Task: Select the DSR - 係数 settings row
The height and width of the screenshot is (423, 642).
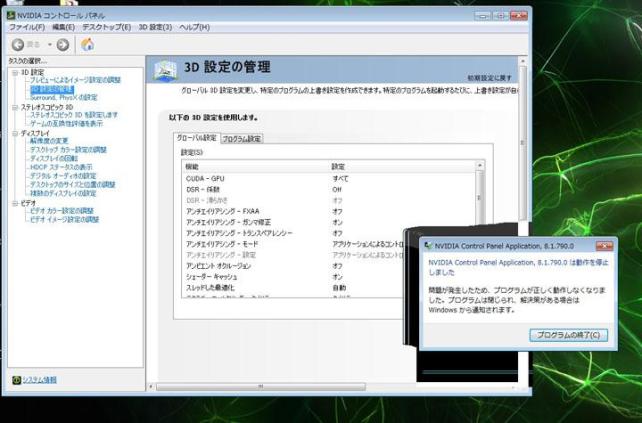Action: point(329,190)
